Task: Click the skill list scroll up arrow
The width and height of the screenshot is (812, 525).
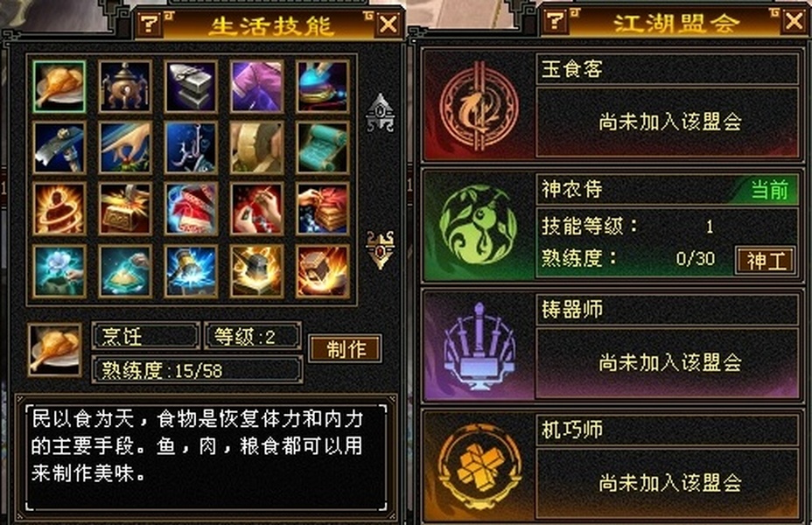Action: click(381, 113)
